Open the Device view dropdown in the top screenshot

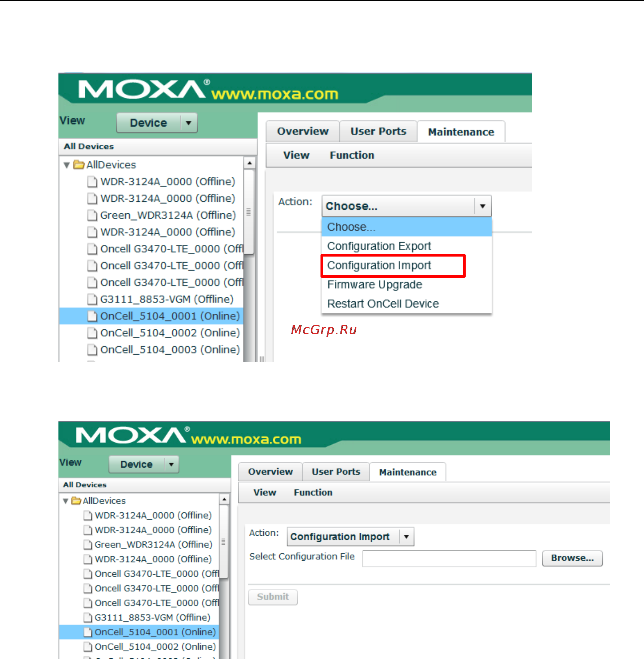(157, 123)
